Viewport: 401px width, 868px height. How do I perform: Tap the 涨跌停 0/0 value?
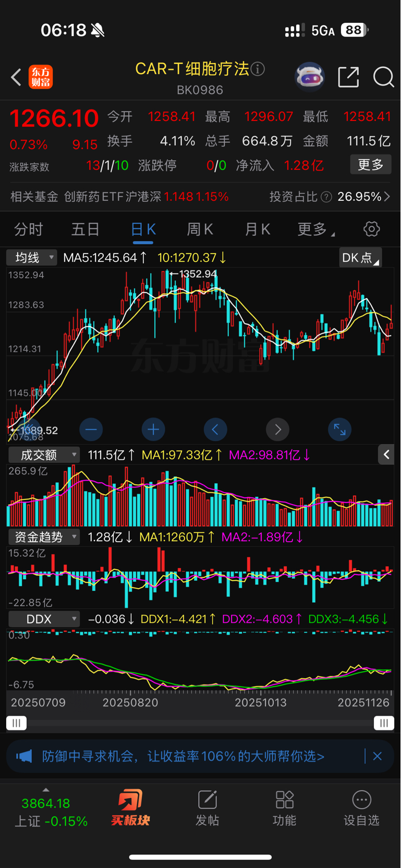click(x=216, y=166)
